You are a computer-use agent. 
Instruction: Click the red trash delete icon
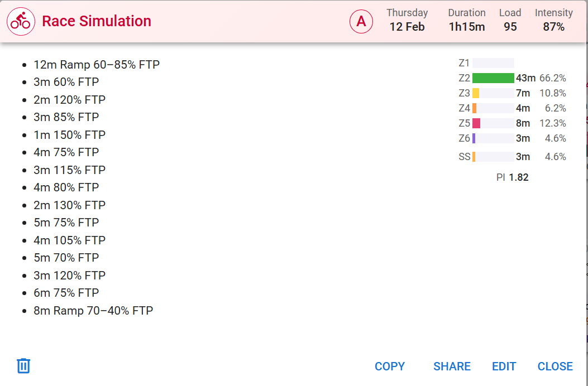pos(23,366)
